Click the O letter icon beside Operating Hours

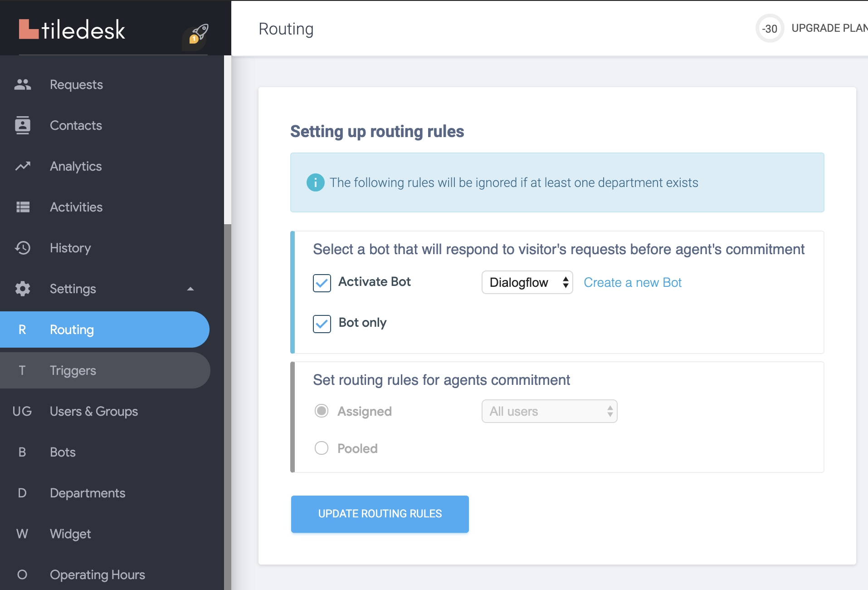click(x=22, y=575)
